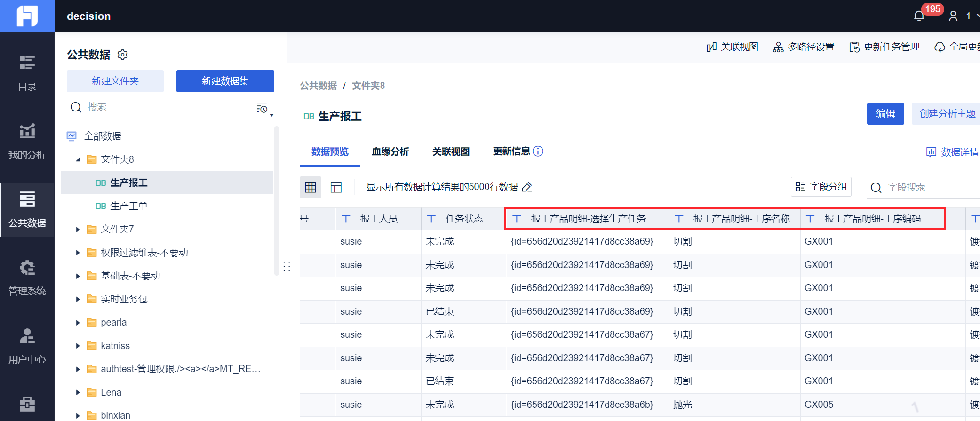The image size is (980, 421).
Task: Click type icon of 报工产品明细-工序编码 column
Action: tap(810, 219)
